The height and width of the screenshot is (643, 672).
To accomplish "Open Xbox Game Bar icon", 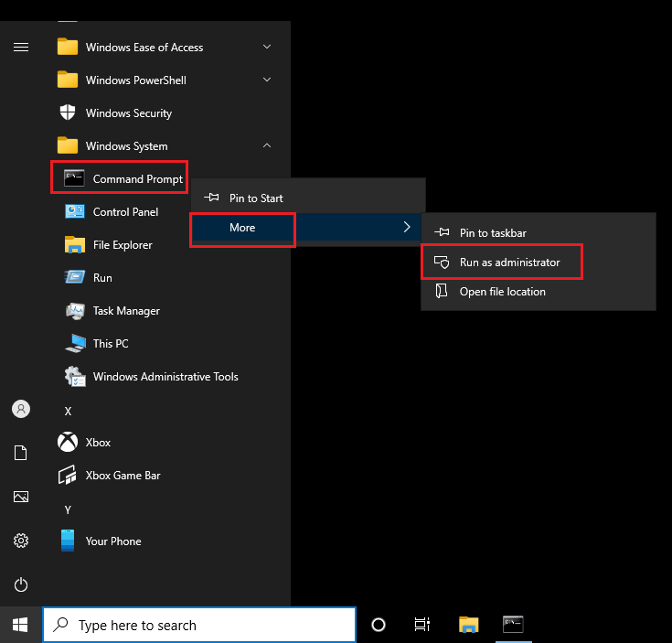I will [68, 475].
